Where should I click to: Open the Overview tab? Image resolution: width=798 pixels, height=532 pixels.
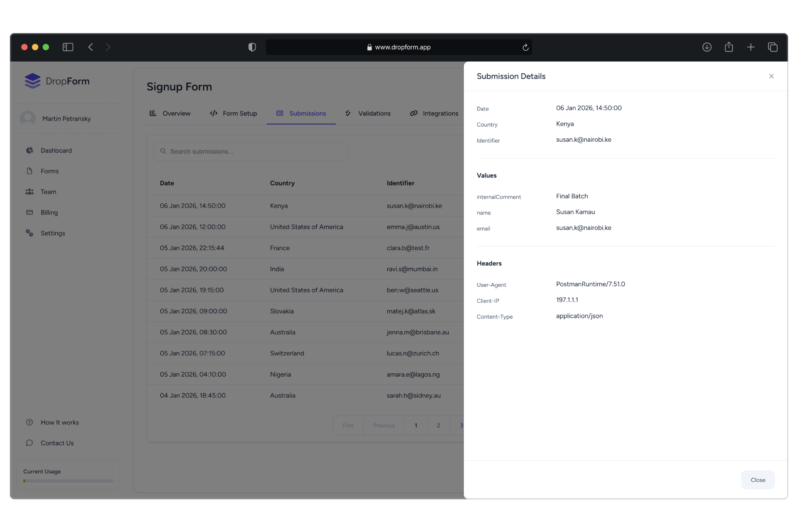click(176, 113)
